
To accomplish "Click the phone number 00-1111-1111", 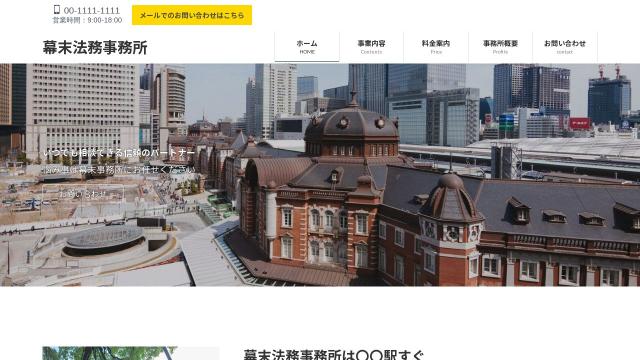I will tap(92, 11).
